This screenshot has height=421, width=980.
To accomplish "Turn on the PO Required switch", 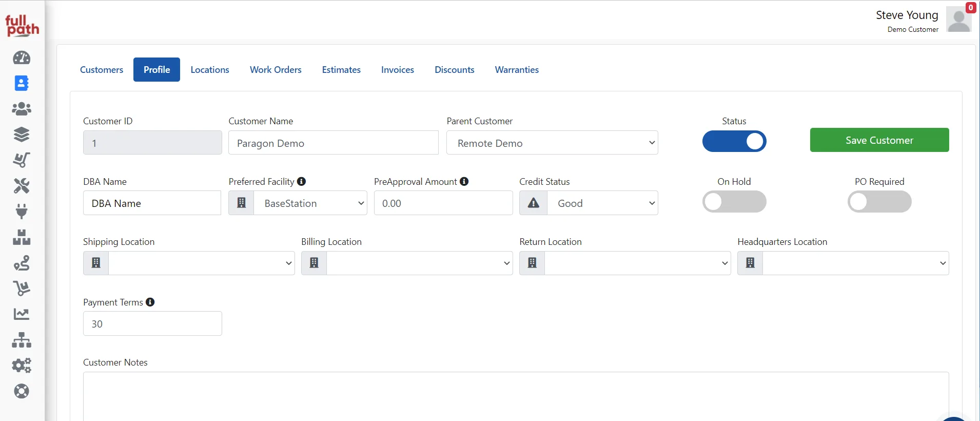I will [x=879, y=202].
